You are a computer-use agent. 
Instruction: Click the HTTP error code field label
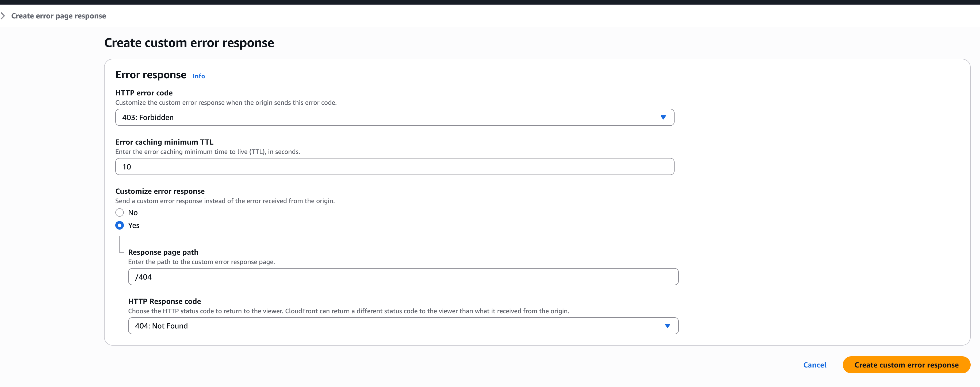(144, 93)
